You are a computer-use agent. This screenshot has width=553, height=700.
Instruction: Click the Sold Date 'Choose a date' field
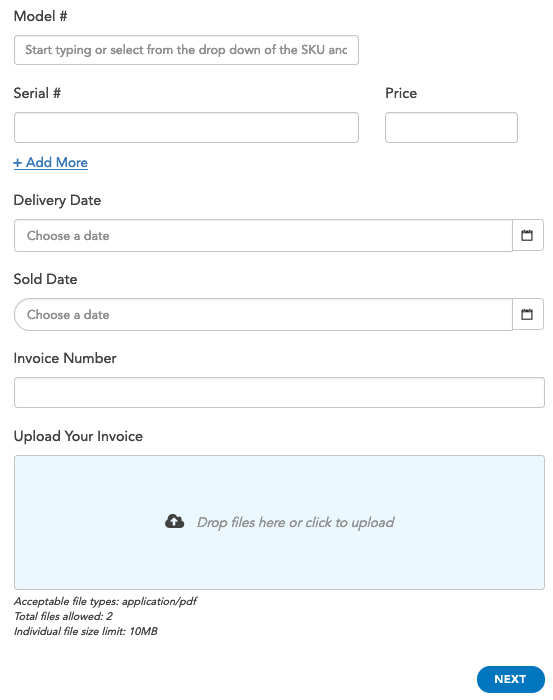pyautogui.click(x=263, y=314)
